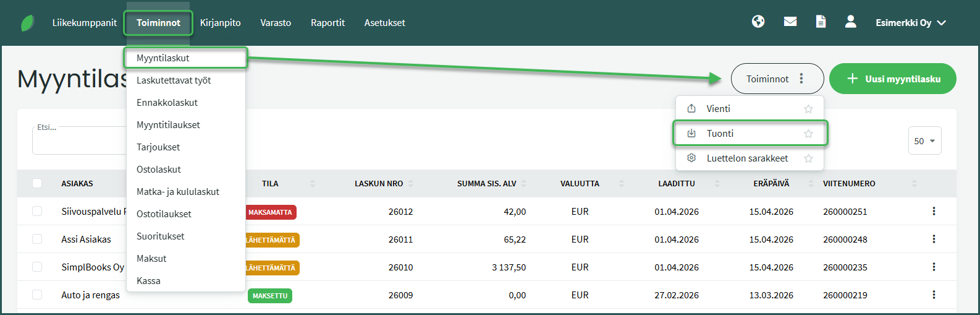Select Kassa menu entry
Viewport: 980px width, 315px height.
(x=185, y=281)
